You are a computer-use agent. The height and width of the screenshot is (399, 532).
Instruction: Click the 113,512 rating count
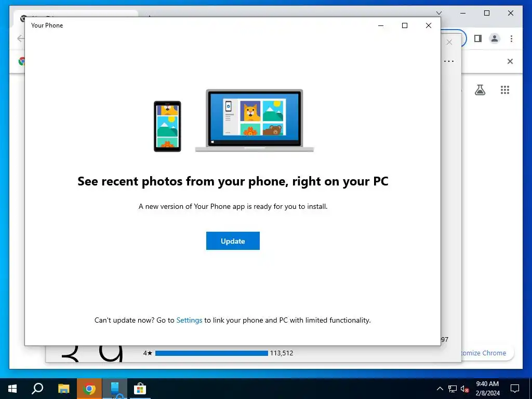(282, 353)
